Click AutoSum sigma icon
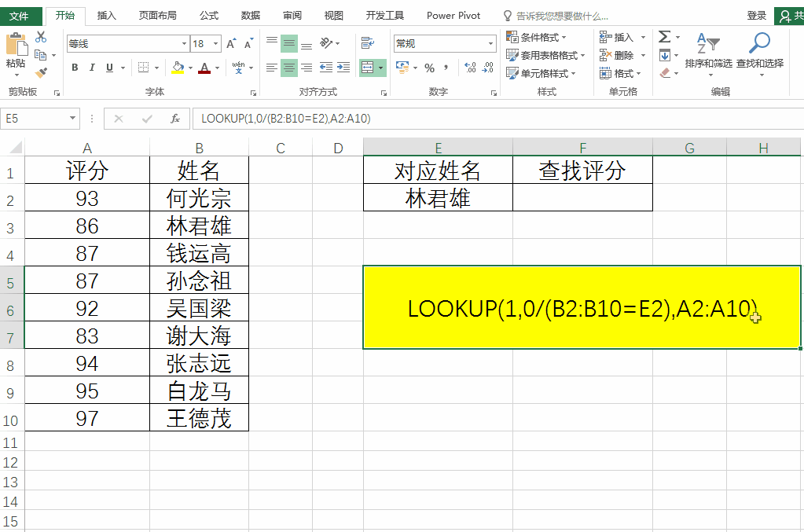The height and width of the screenshot is (532, 804). click(665, 36)
